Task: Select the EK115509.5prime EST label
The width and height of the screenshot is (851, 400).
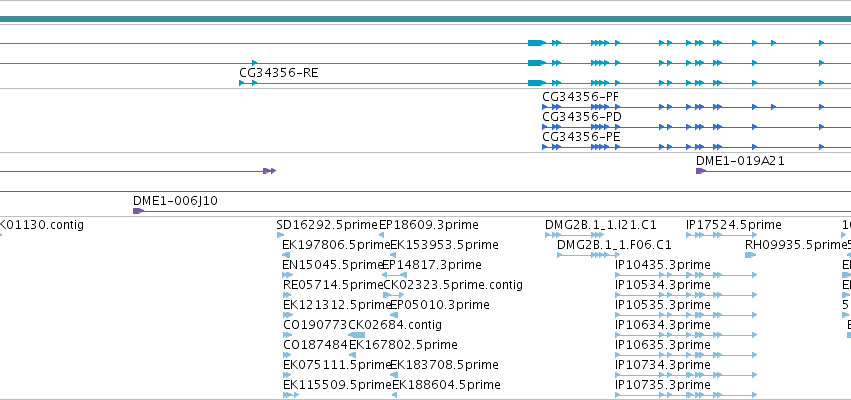Action: (x=338, y=385)
